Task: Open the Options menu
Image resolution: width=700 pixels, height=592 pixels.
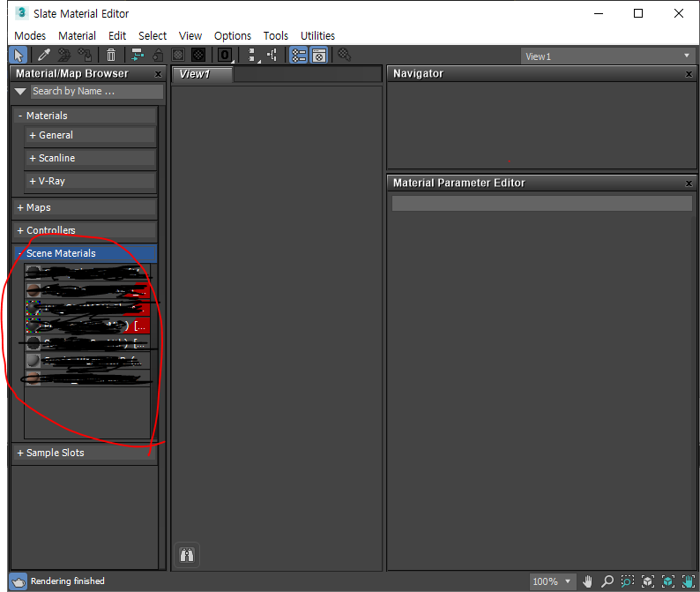Action: (x=233, y=36)
